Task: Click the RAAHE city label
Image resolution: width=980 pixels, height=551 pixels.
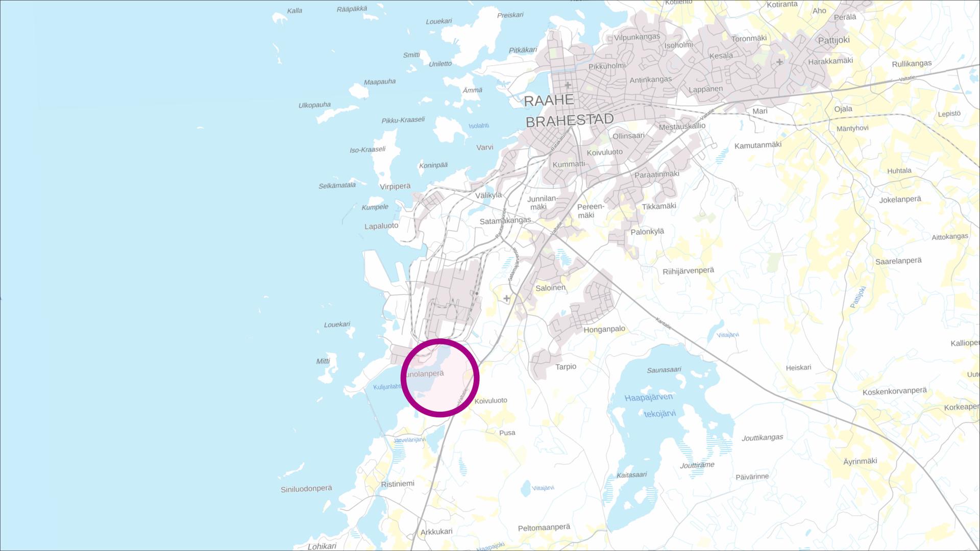Action: point(549,101)
